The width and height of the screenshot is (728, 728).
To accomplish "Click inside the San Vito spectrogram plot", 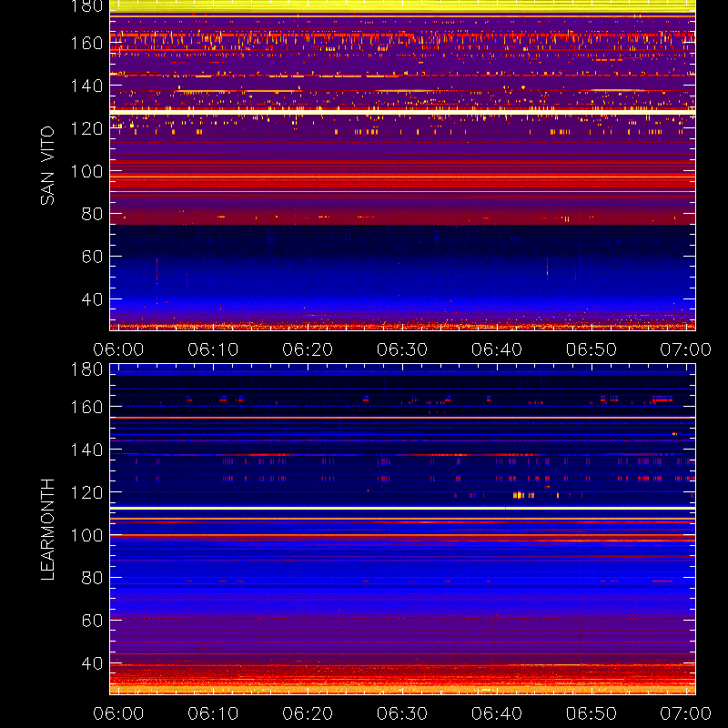I will click(402, 166).
